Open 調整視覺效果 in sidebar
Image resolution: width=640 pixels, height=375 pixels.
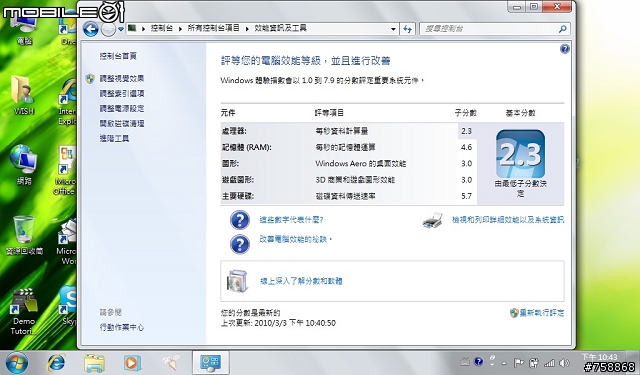click(122, 78)
